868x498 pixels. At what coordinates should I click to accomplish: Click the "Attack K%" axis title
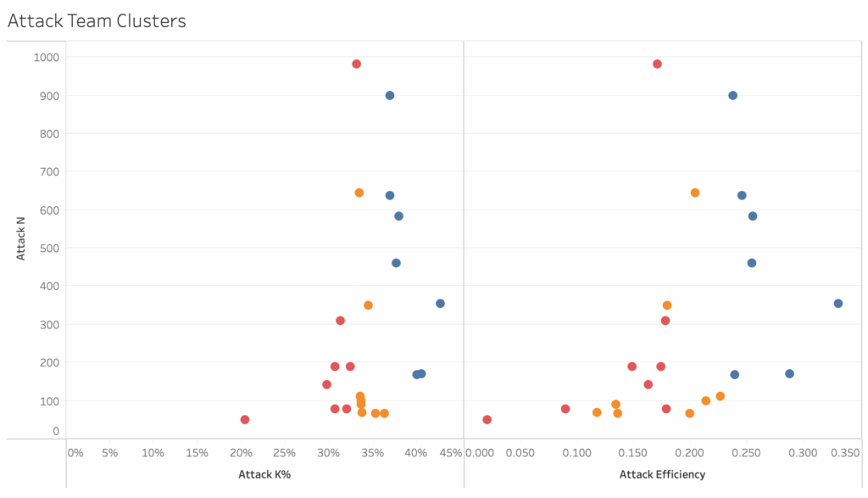264,474
